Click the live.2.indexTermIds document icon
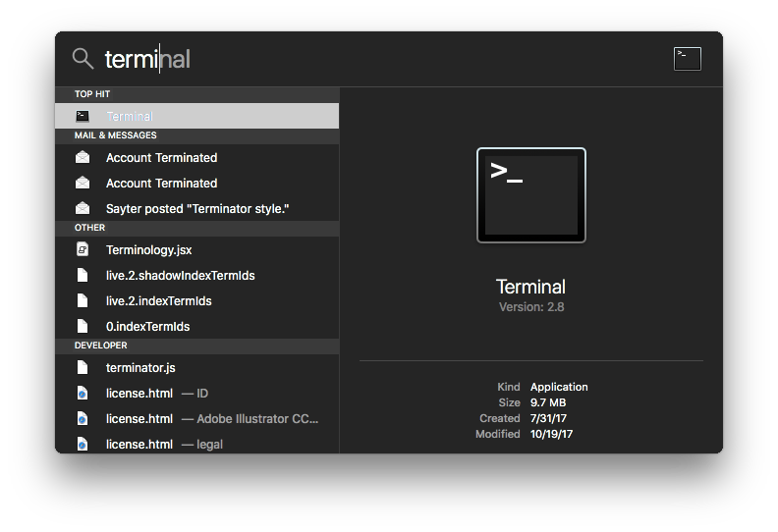Viewport: 778px width, 532px height. click(83, 300)
